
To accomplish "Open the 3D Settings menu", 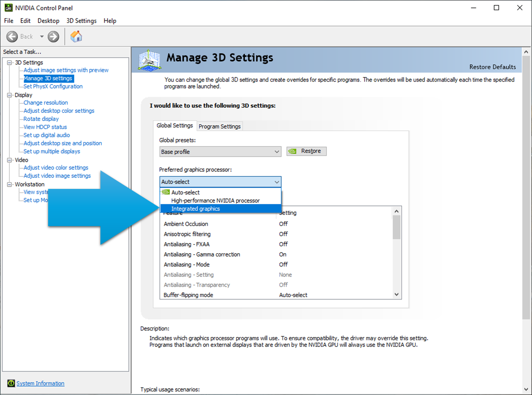I will [x=82, y=21].
